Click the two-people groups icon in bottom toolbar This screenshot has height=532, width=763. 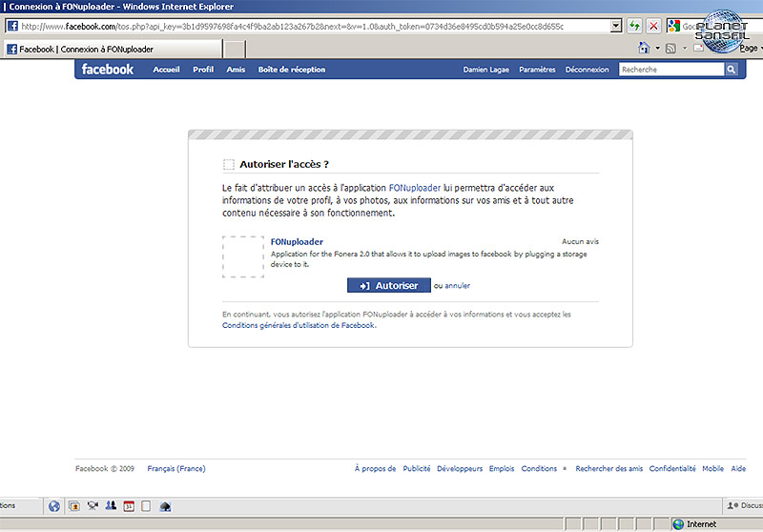point(111,505)
